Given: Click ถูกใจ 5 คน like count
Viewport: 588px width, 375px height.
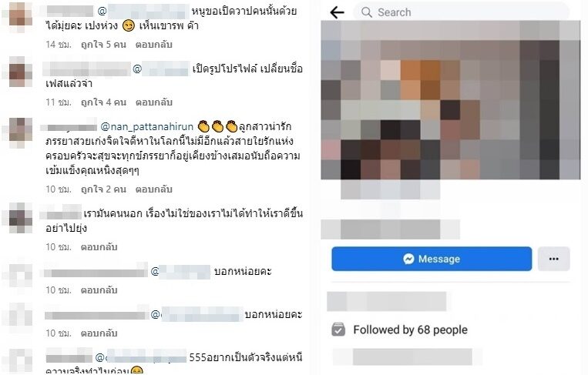Looking at the screenshot, I should coord(103,45).
